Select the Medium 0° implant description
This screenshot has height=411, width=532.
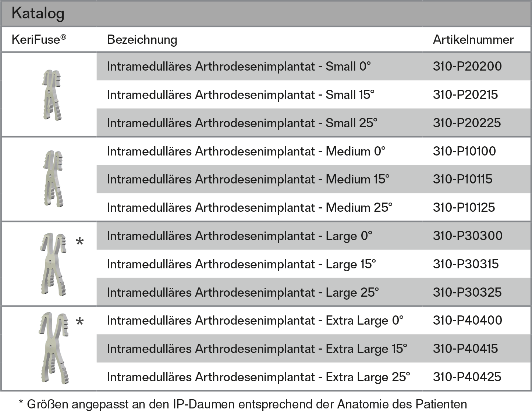pyautogui.click(x=246, y=151)
